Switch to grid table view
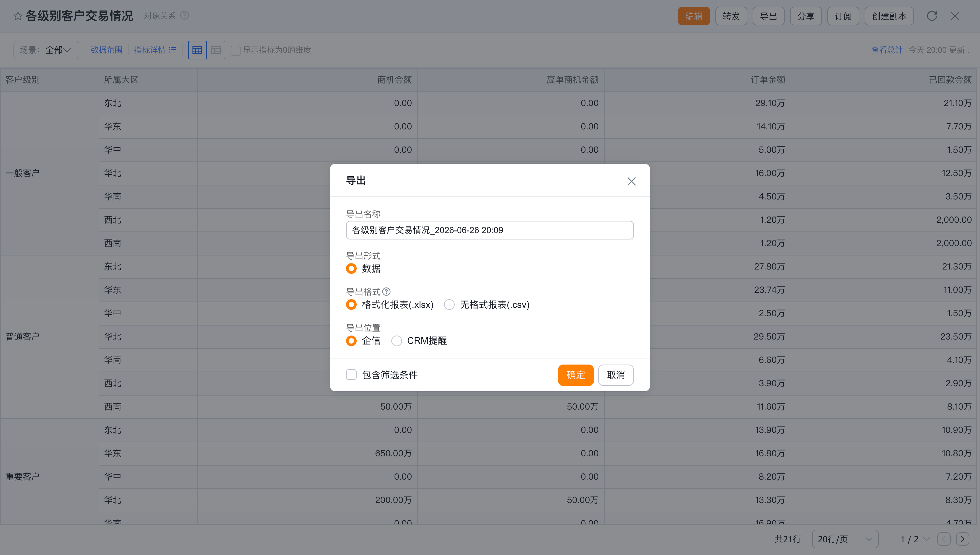The image size is (980, 555). click(197, 50)
